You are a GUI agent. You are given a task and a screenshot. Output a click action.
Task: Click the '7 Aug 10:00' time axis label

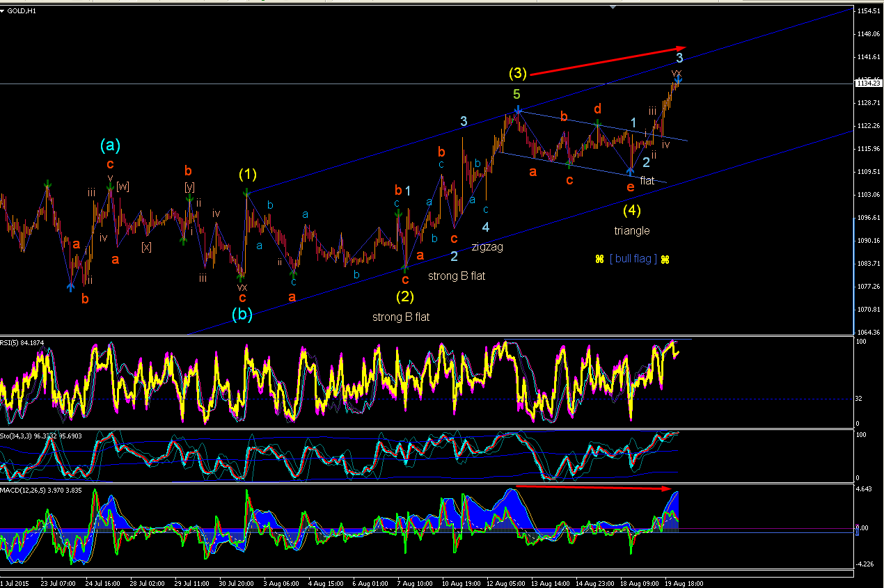(413, 582)
